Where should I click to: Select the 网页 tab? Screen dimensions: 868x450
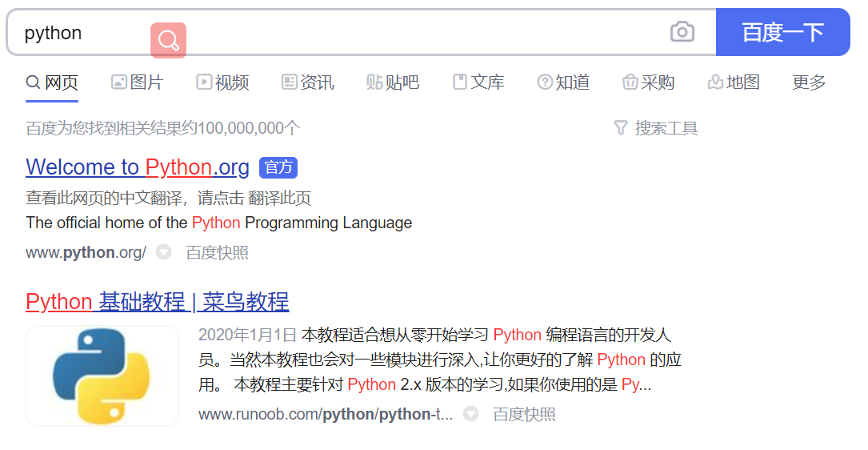[x=52, y=82]
